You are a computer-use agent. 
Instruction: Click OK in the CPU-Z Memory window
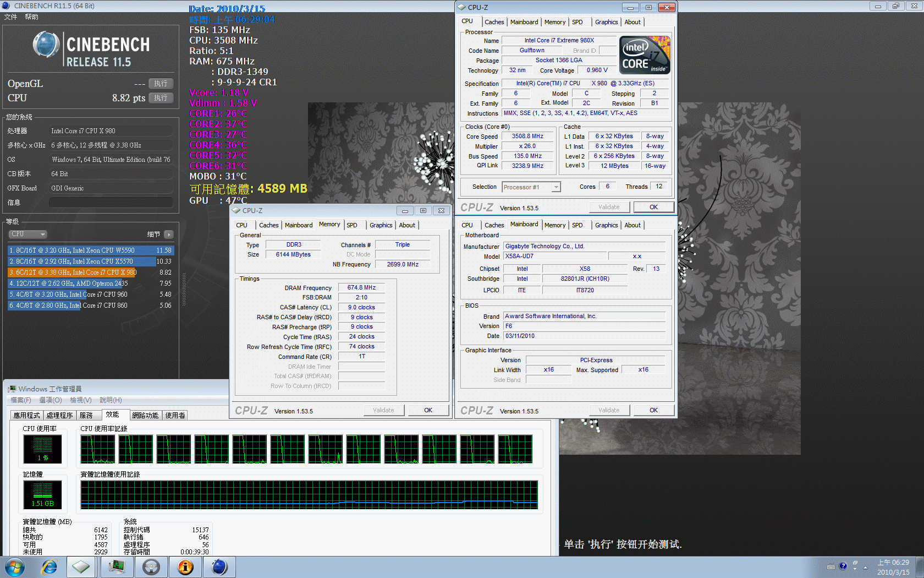(x=428, y=410)
